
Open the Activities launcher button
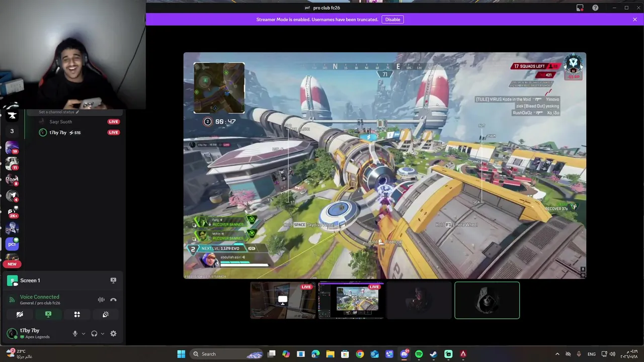tap(77, 314)
